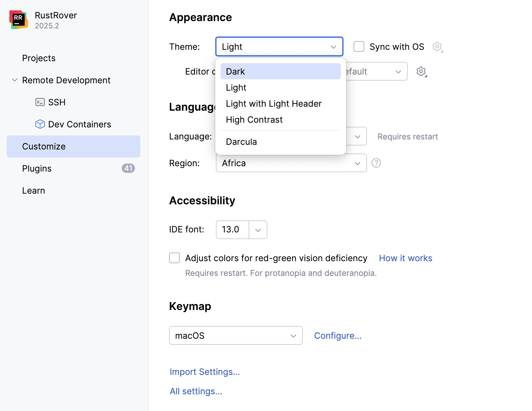Screen dimensions: 532x411
Task: Collapse the Remote Development tree node
Action: point(15,80)
